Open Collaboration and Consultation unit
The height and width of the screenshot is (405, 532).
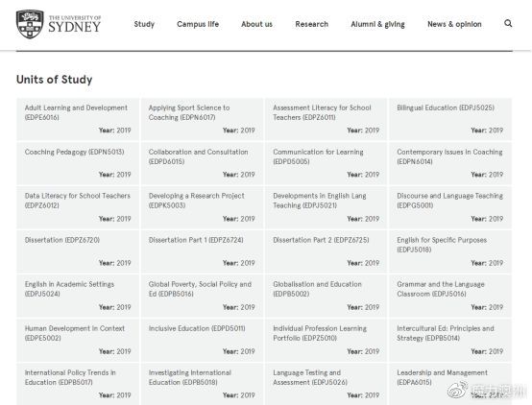(202, 163)
